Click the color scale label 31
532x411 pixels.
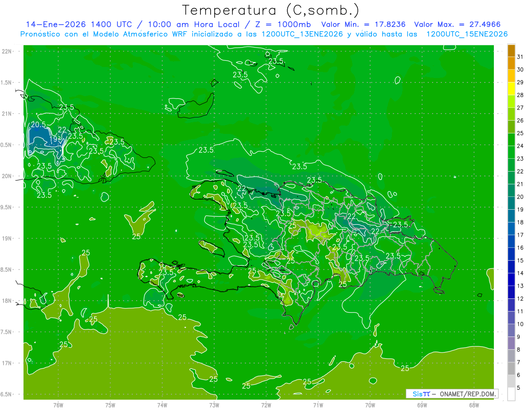tap(520, 57)
